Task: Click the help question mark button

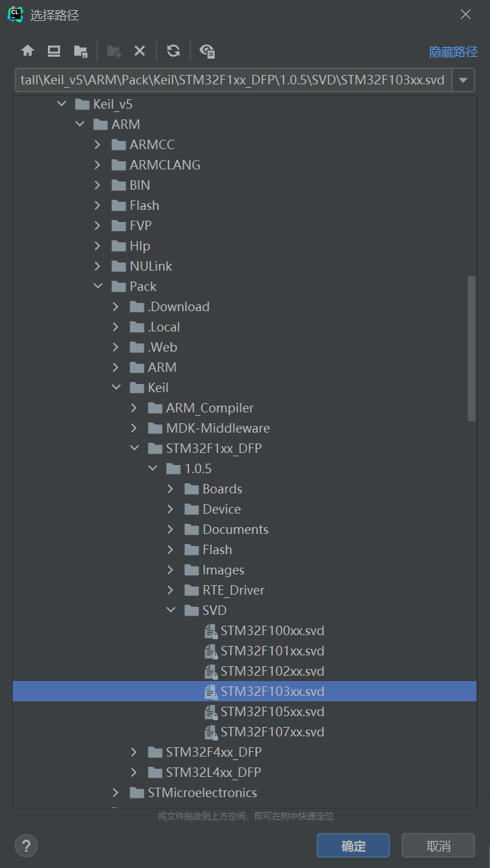Action: [26, 846]
